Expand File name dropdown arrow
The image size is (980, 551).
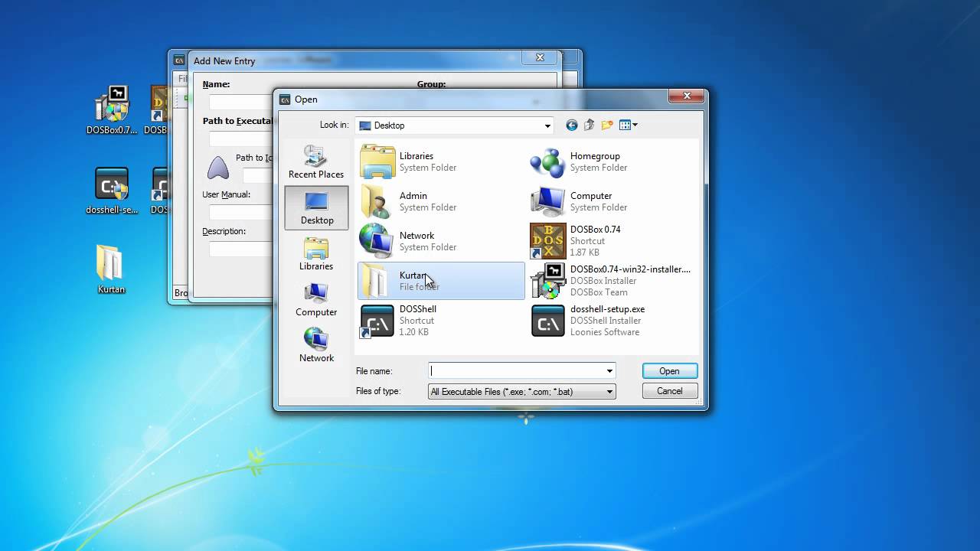[x=609, y=371]
